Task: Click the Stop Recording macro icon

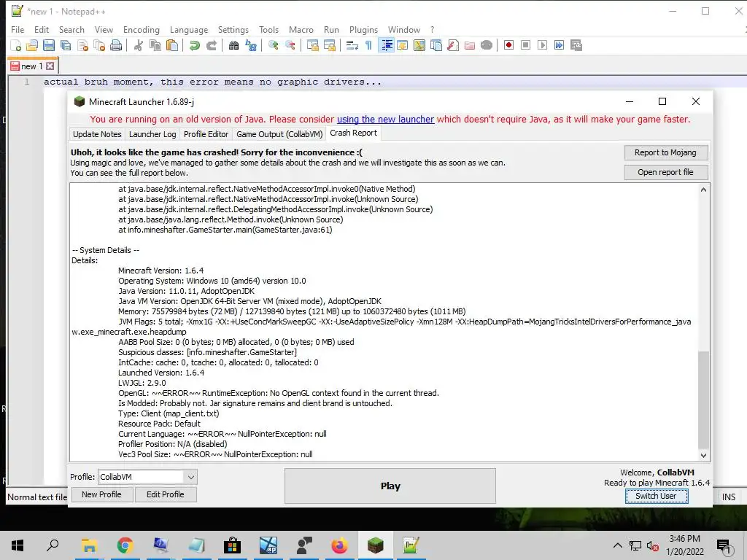Action: pyautogui.click(x=525, y=45)
